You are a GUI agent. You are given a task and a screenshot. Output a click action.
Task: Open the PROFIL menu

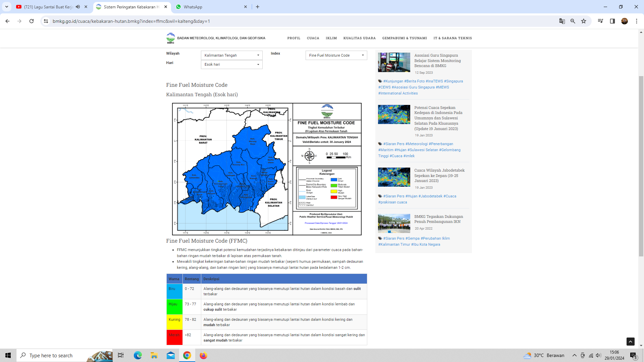(x=294, y=38)
